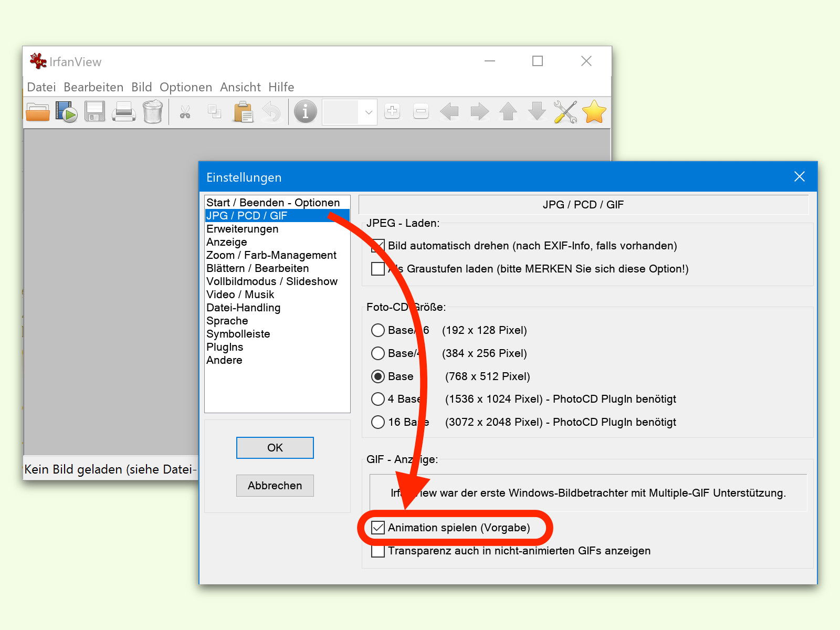This screenshot has width=840, height=630.
Task: Click the Undo arrow icon
Action: point(271,112)
